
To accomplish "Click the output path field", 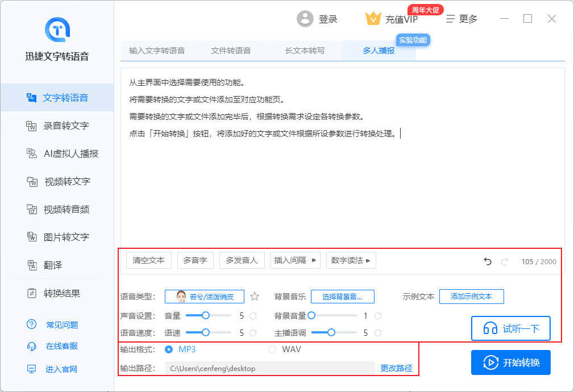I will [269, 368].
